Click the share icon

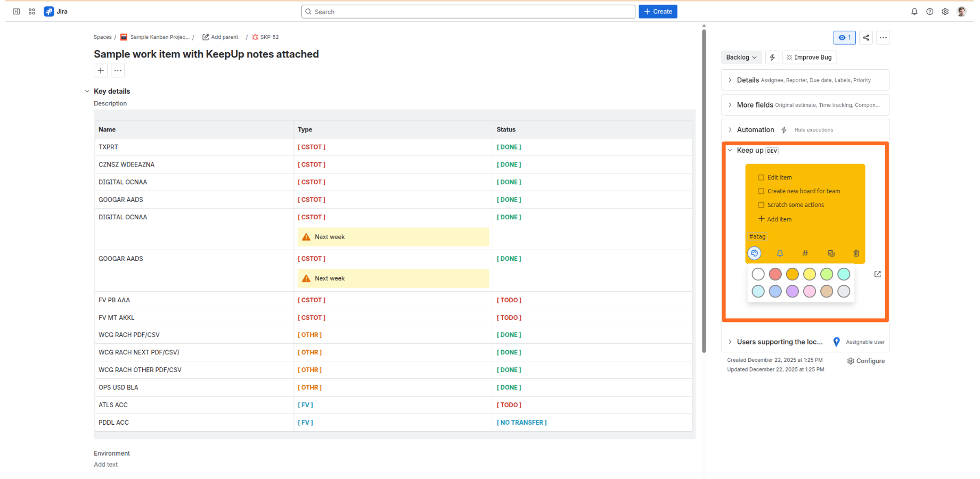pyautogui.click(x=866, y=38)
